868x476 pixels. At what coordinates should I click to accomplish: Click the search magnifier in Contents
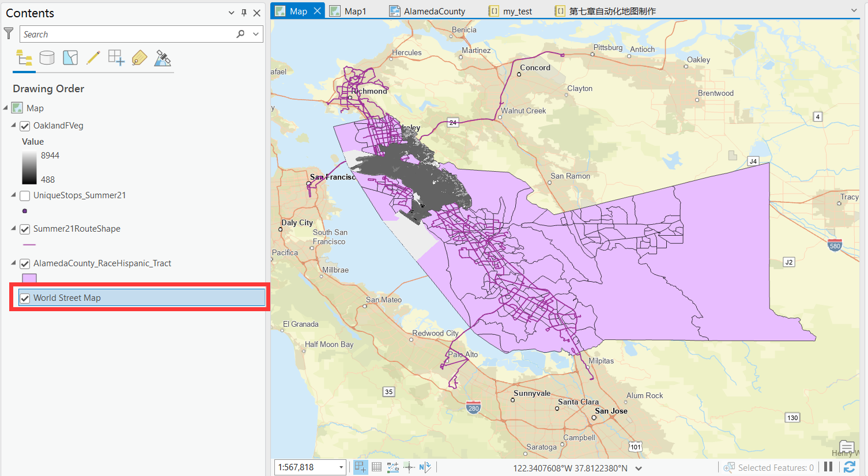pos(240,34)
